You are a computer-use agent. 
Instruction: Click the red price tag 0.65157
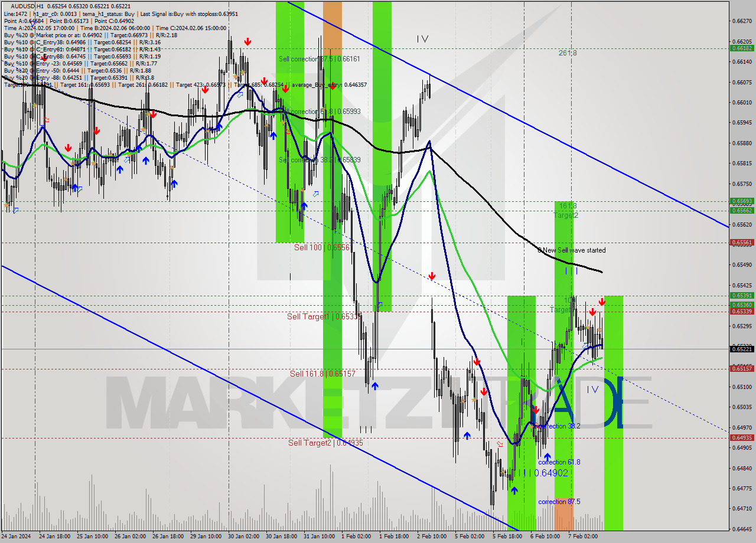741,368
